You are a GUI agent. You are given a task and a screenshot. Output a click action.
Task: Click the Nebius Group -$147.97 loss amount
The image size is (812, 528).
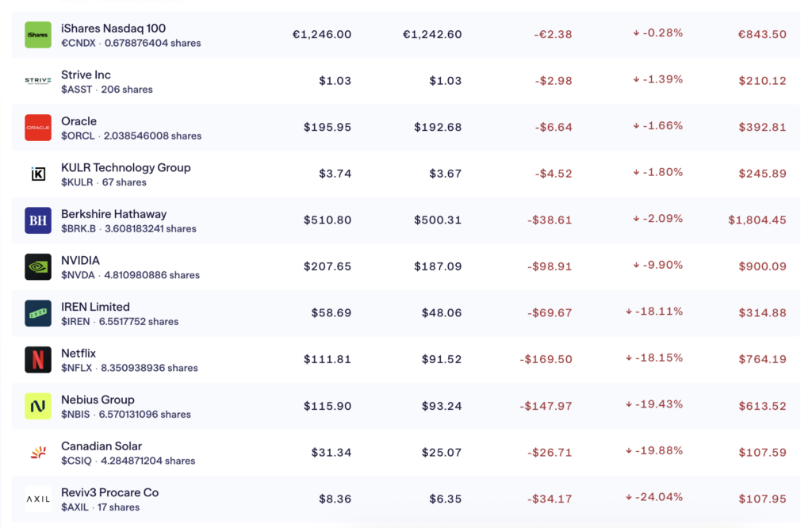(546, 406)
